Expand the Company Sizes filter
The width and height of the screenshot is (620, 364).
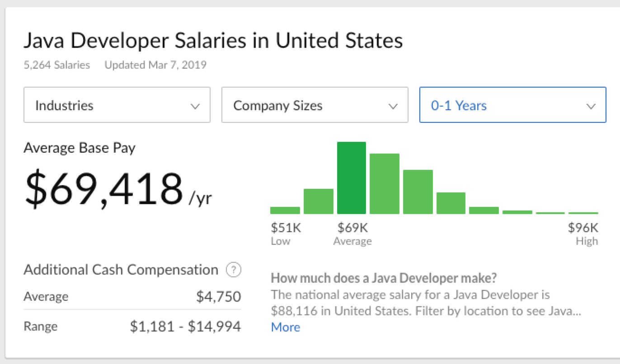pos(315,105)
